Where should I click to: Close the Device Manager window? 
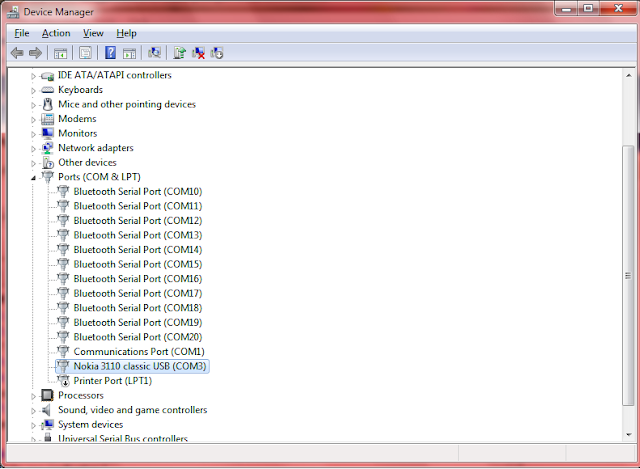(x=618, y=9)
